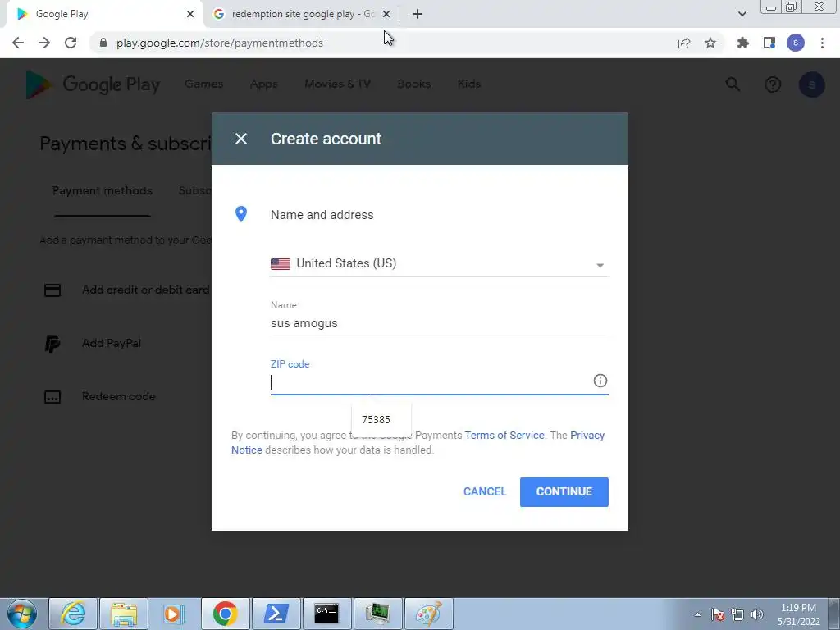Share this page using the share icon
The image size is (840, 630).
684,43
